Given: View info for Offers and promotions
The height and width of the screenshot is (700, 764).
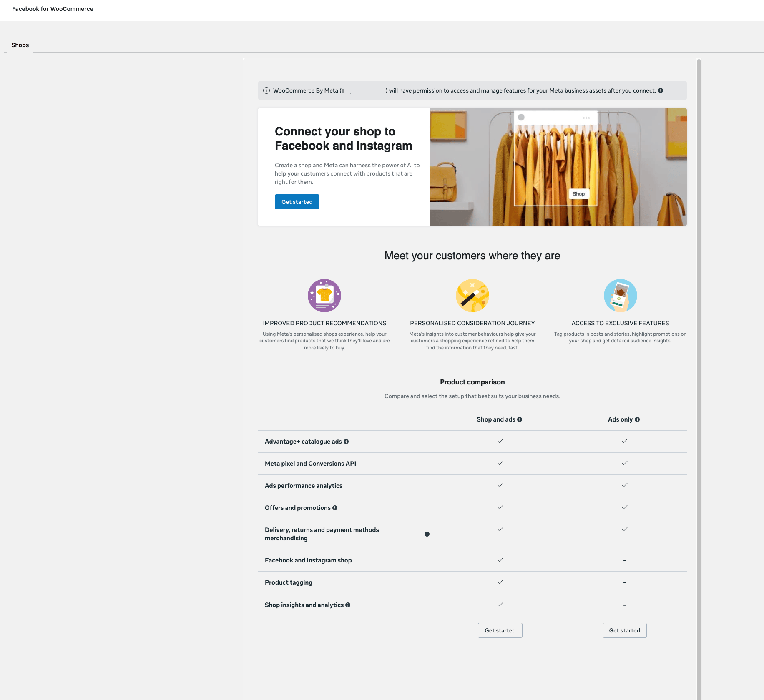Looking at the screenshot, I should click(x=335, y=508).
